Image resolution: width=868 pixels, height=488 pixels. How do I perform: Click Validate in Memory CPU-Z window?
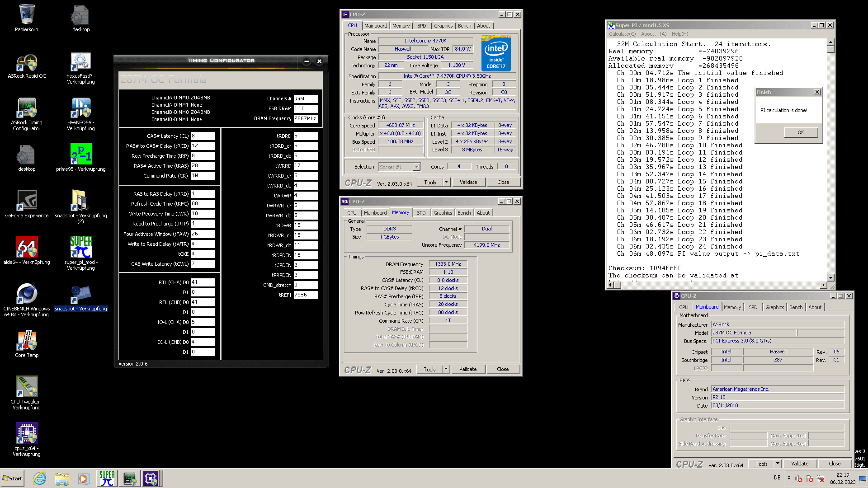[x=468, y=369]
